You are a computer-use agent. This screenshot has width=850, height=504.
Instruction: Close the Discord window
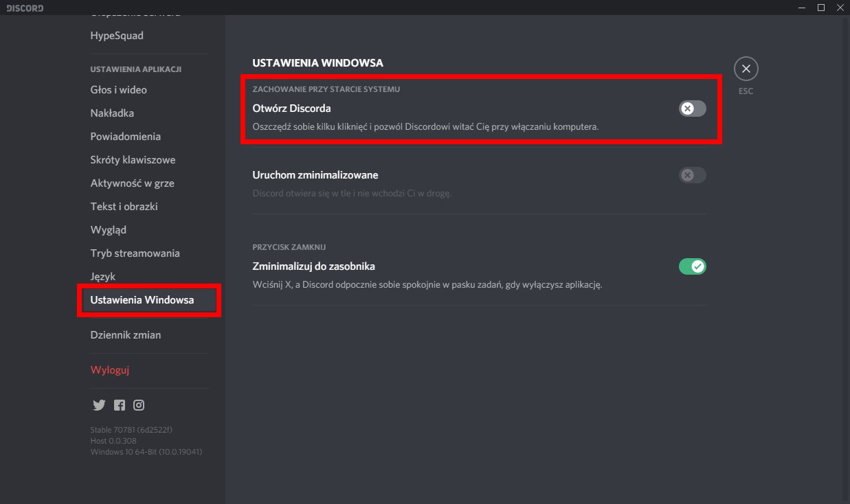pos(840,8)
